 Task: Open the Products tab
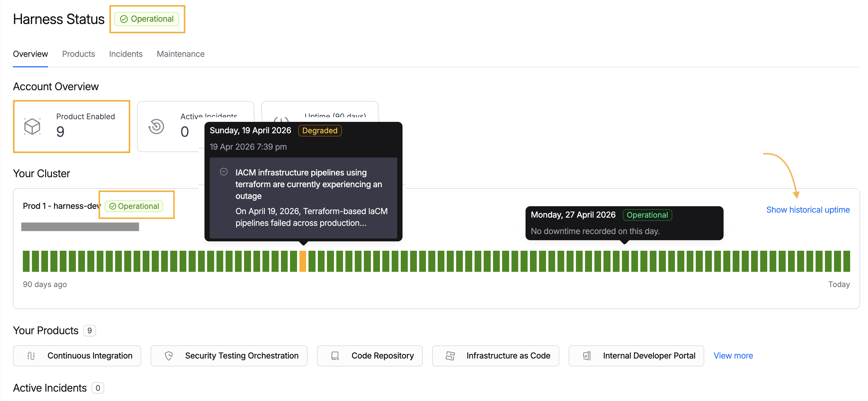(79, 54)
